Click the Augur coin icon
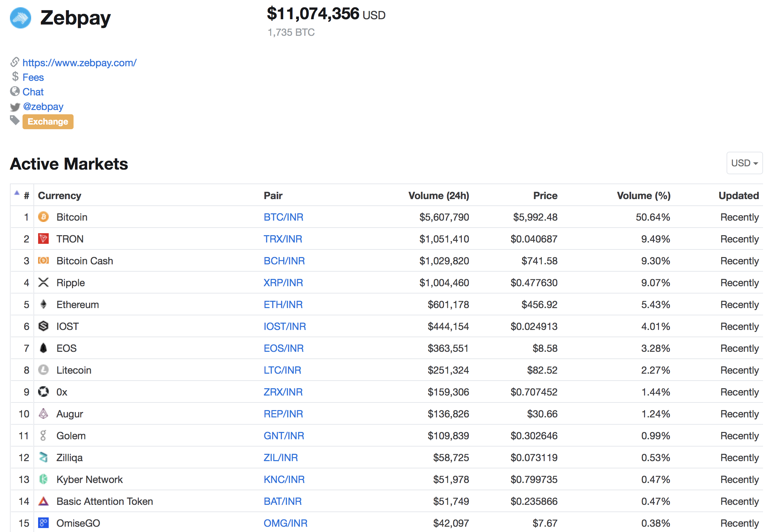The width and height of the screenshot is (766, 532). click(x=43, y=414)
